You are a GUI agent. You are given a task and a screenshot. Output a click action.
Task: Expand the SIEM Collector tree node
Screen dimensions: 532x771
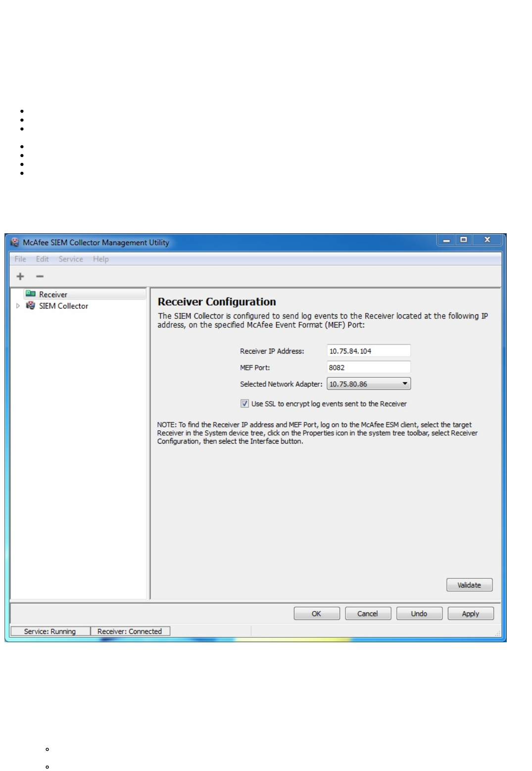(18, 306)
